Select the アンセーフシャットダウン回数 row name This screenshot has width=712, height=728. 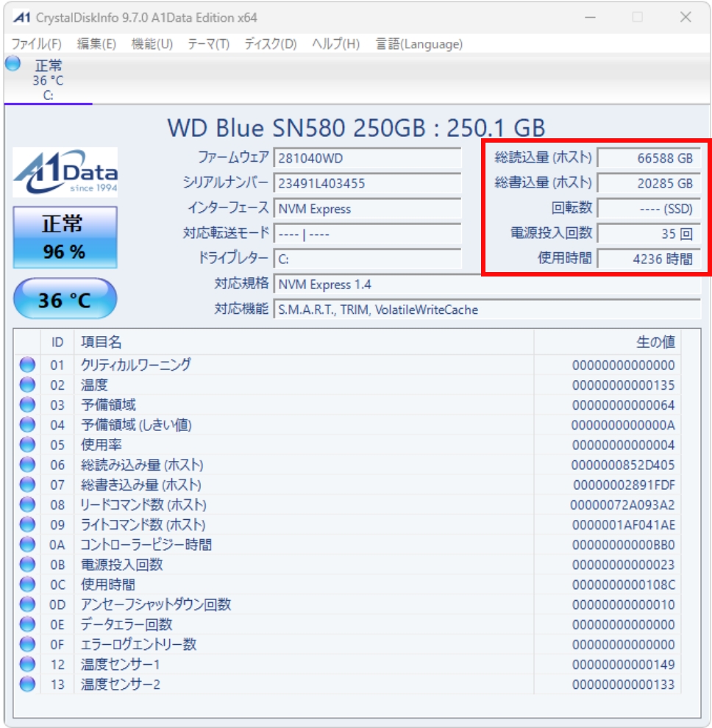coord(156,604)
